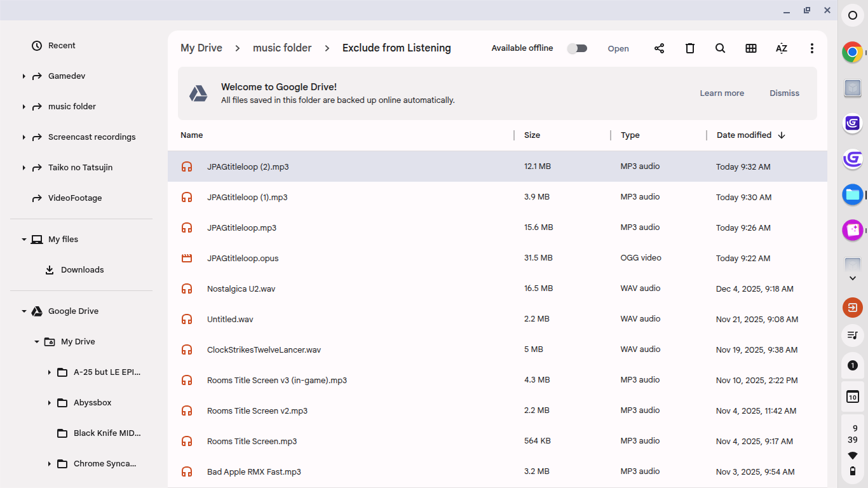Click the trash delete icon
868x488 pixels.
689,48
